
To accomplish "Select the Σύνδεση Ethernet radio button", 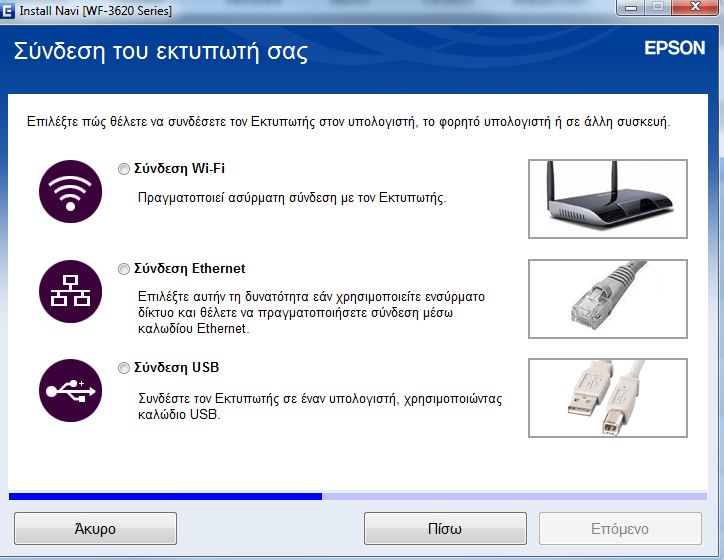I will pos(124,269).
